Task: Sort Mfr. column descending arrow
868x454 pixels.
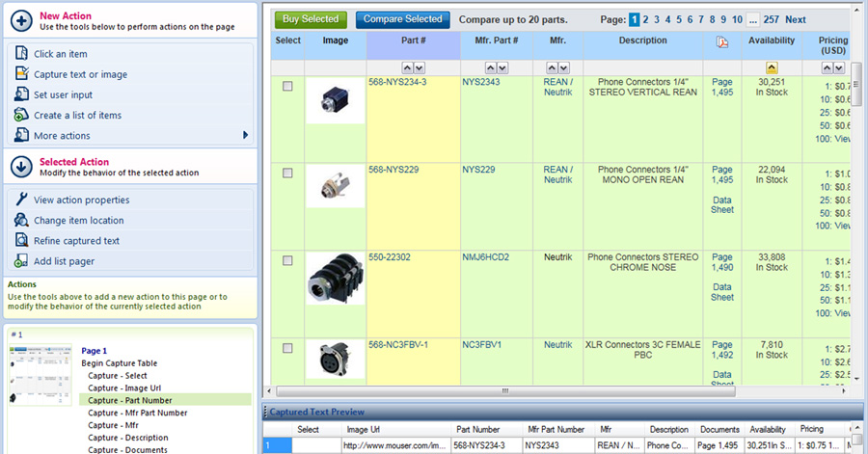Action: click(564, 68)
